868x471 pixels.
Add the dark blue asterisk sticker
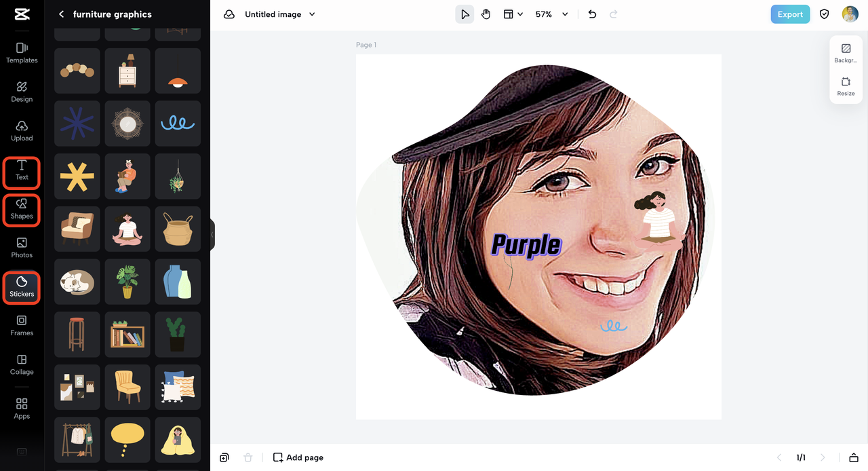(77, 124)
